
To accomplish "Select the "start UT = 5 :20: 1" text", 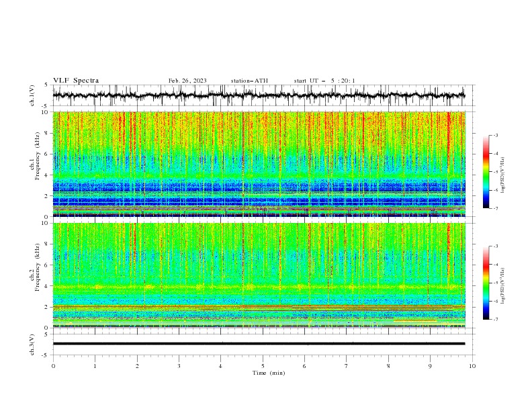I will click(324, 81).
